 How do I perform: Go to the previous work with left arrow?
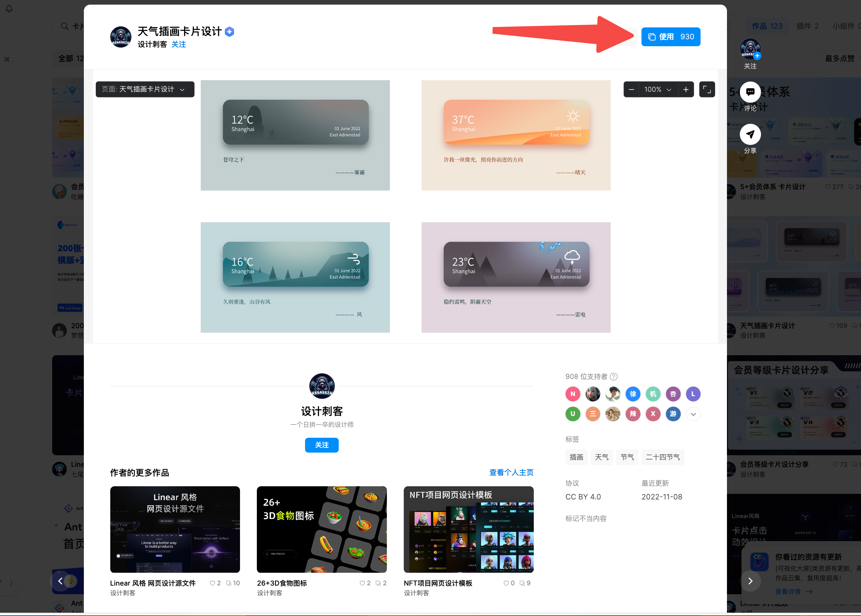point(60,581)
